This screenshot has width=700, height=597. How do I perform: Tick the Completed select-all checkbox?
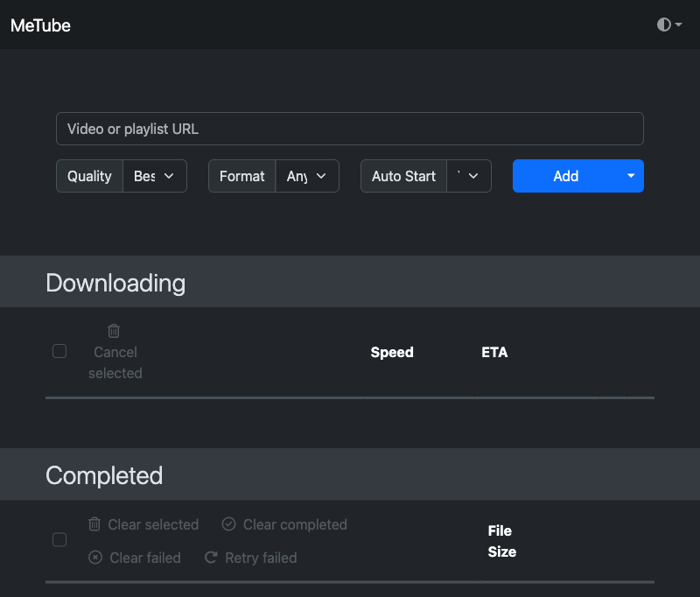pos(59,539)
